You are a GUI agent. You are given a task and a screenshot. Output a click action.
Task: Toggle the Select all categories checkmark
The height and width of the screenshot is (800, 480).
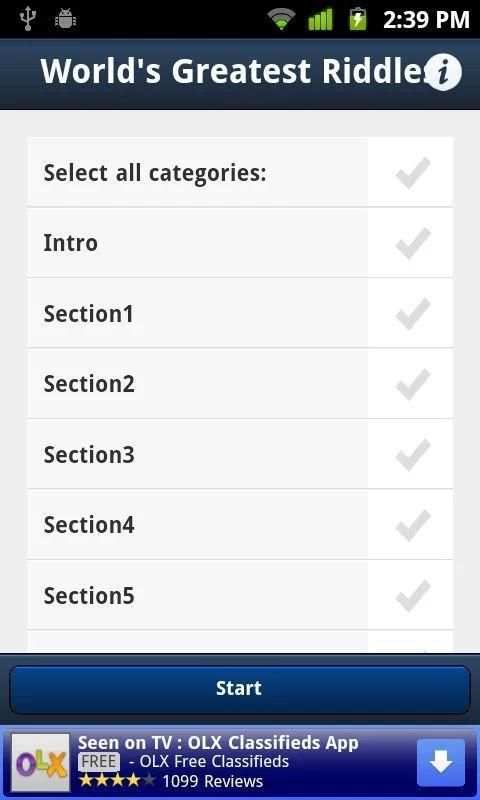413,173
